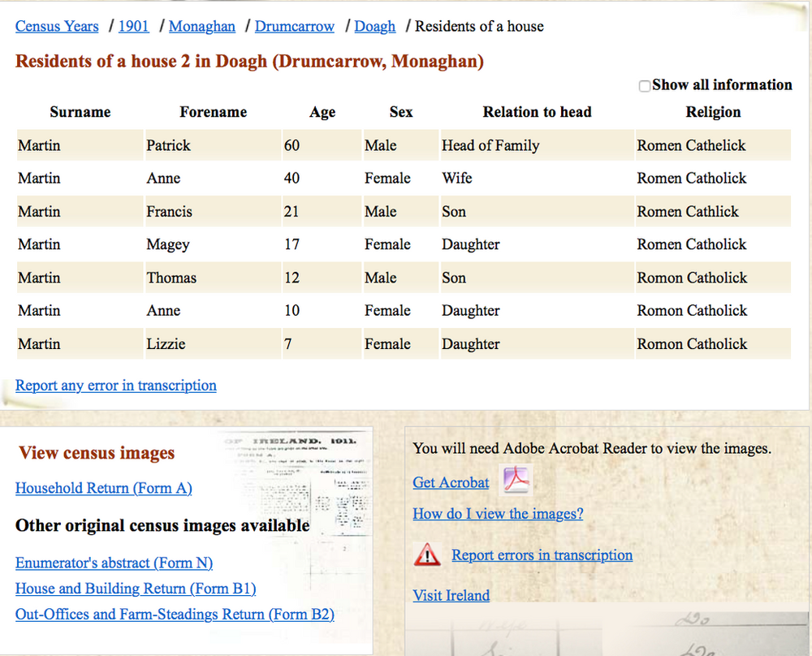Click Report errors in transcription
The height and width of the screenshot is (656, 812).
point(542,555)
